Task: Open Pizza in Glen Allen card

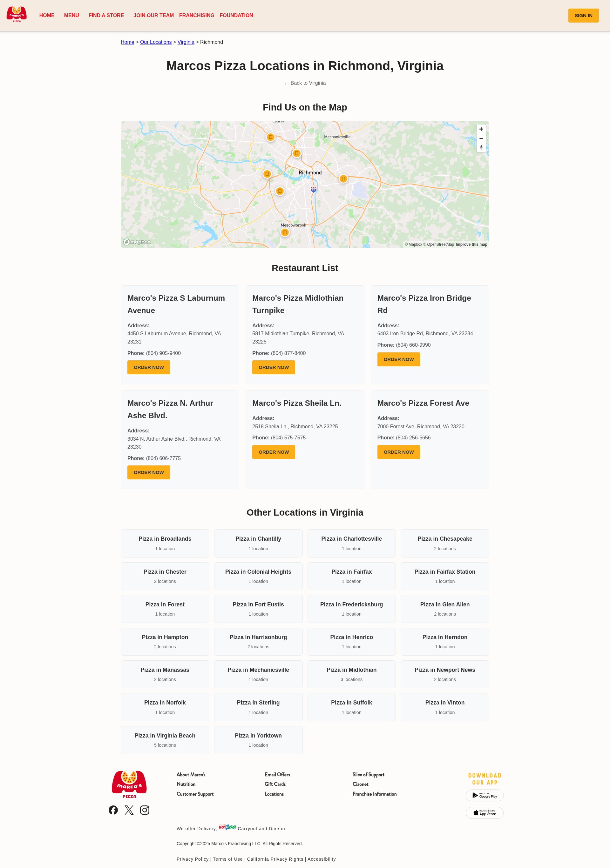Action: (x=445, y=609)
